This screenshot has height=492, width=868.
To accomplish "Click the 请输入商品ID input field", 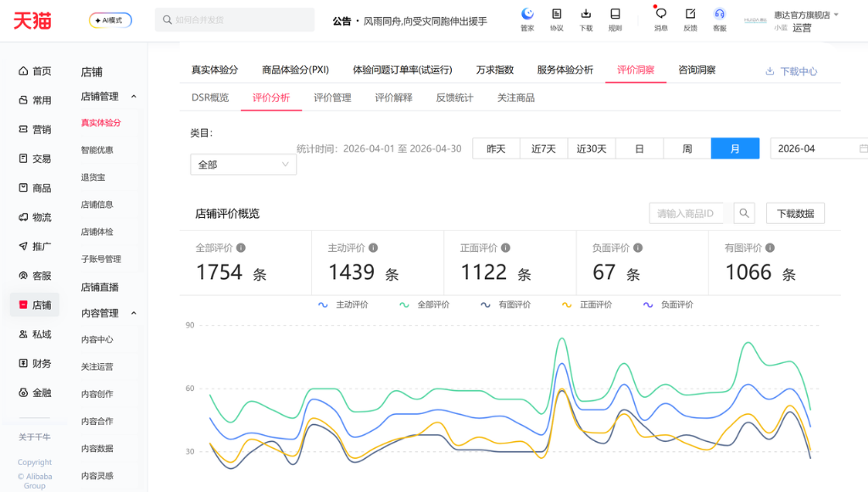I will point(687,213).
